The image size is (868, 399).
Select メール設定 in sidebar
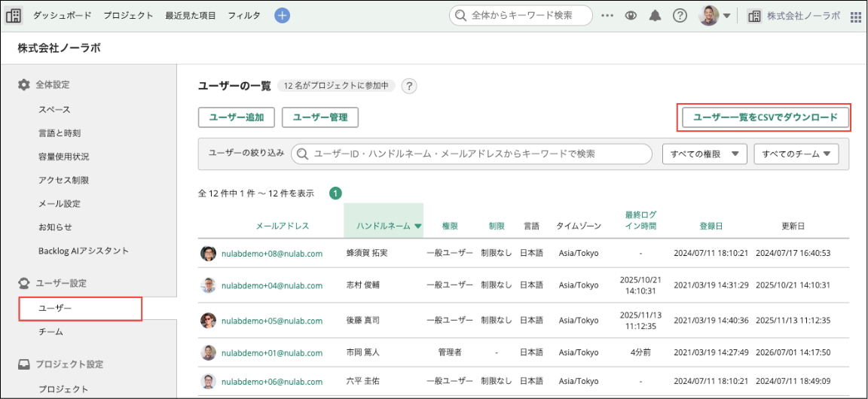(60, 204)
